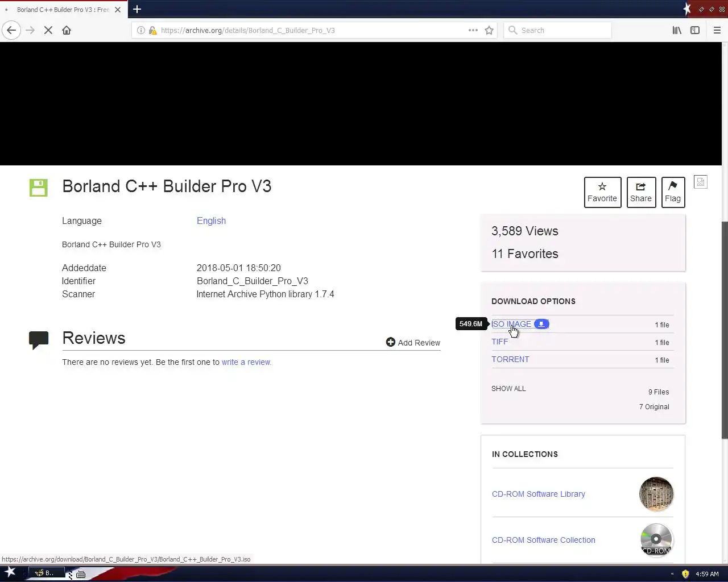Screen dimensions: 728x582
Task: Click the Add Review button
Action: click(x=413, y=342)
